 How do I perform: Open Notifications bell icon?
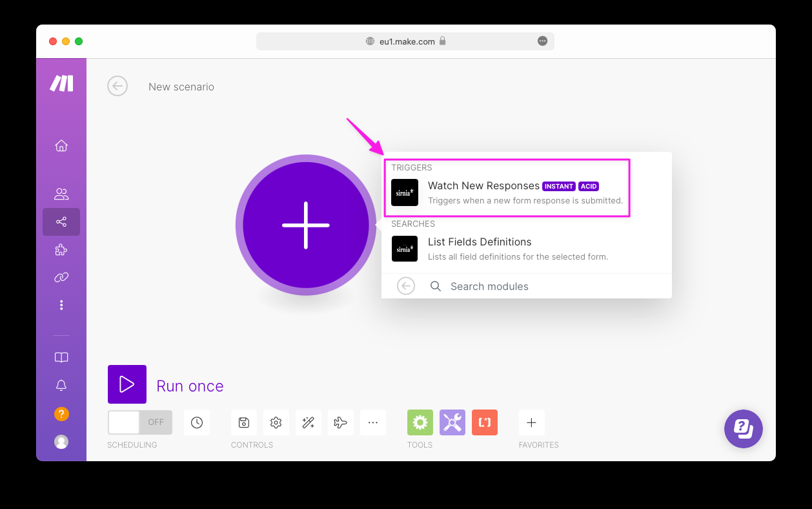pos(61,386)
